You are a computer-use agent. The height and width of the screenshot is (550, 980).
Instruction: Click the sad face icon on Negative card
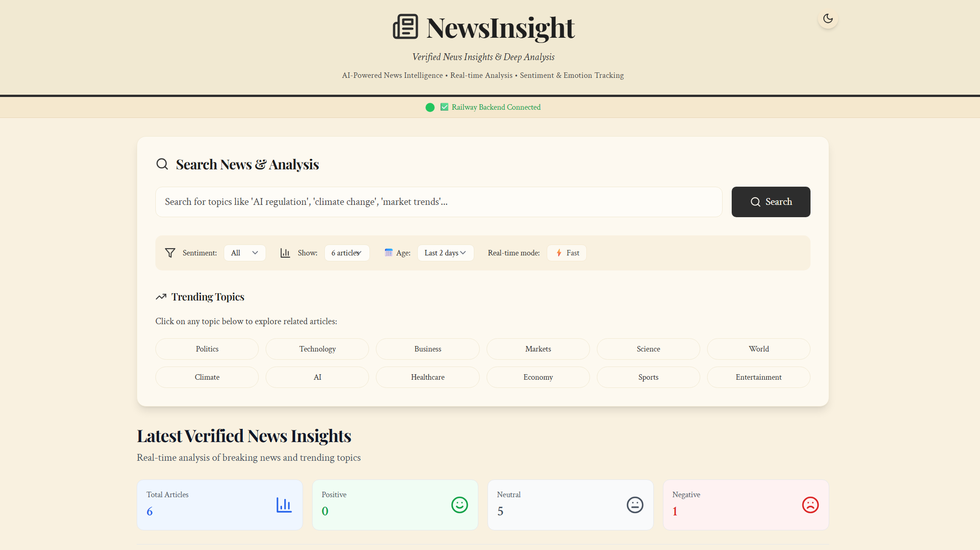[x=811, y=504]
